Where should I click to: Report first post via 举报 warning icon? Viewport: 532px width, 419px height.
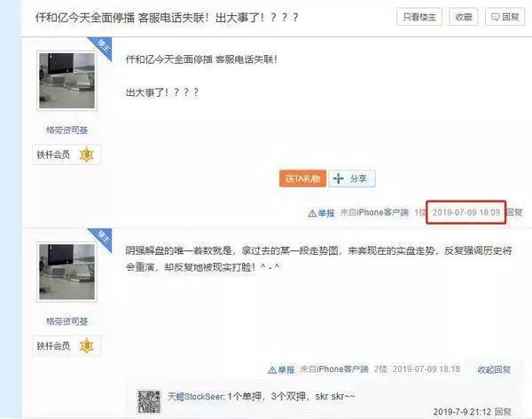[321, 213]
